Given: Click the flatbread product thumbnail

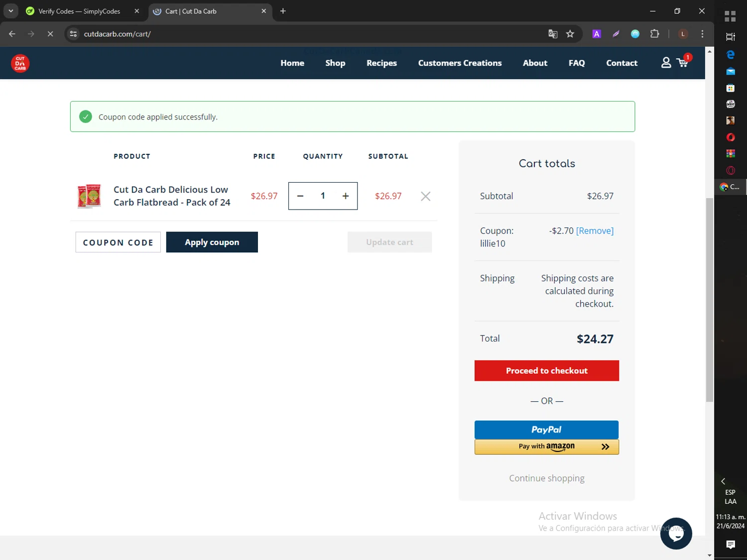Looking at the screenshot, I should (x=89, y=196).
